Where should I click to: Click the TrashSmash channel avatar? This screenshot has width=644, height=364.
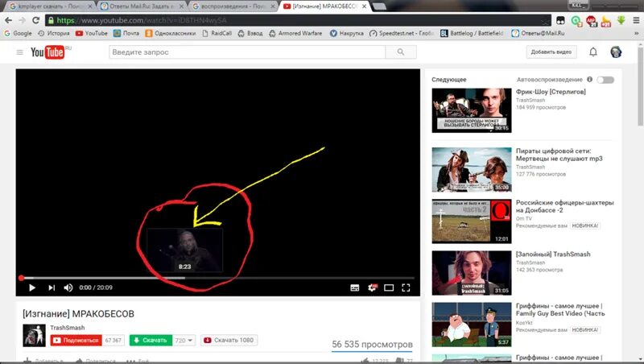[34, 335]
